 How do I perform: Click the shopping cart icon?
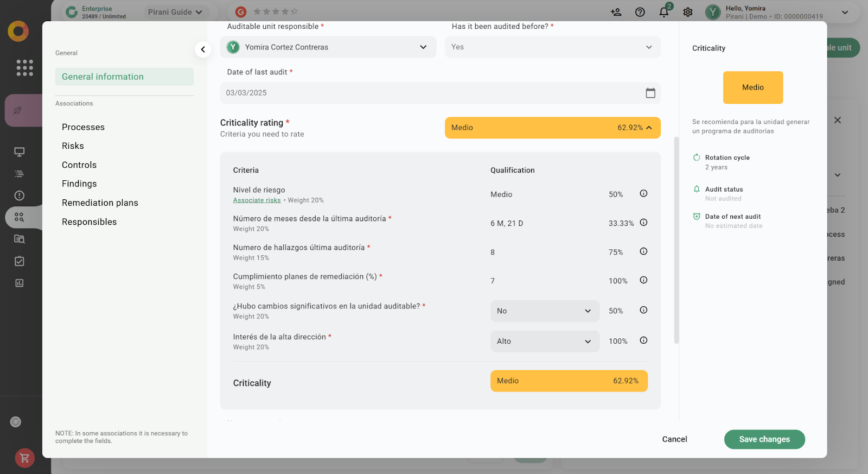[24, 458]
